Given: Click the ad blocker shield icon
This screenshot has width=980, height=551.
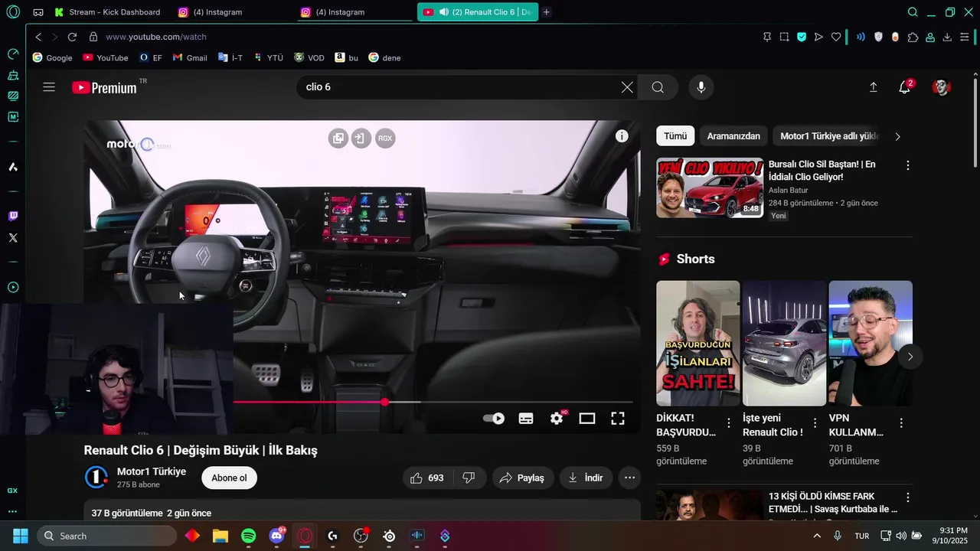Looking at the screenshot, I should click(x=878, y=37).
